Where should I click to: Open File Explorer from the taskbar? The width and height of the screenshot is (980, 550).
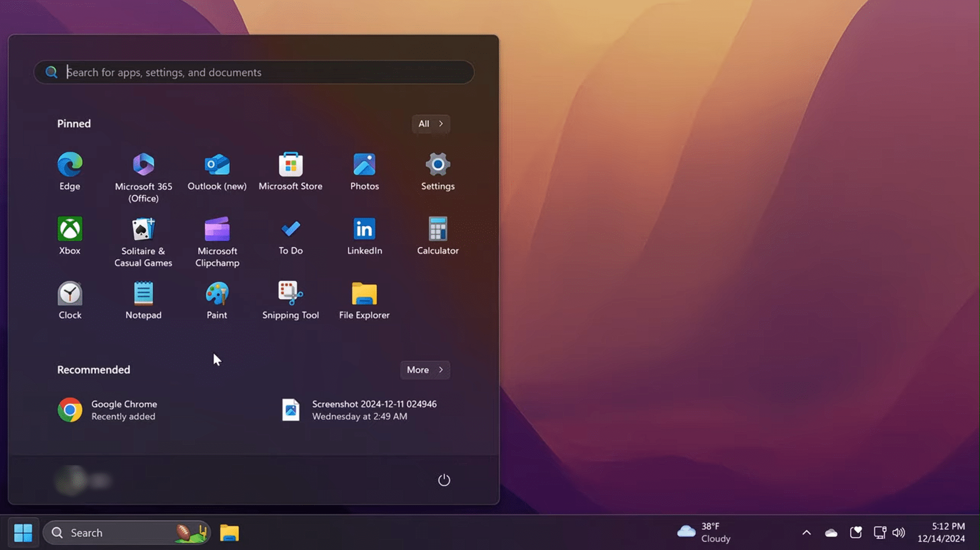(229, 533)
